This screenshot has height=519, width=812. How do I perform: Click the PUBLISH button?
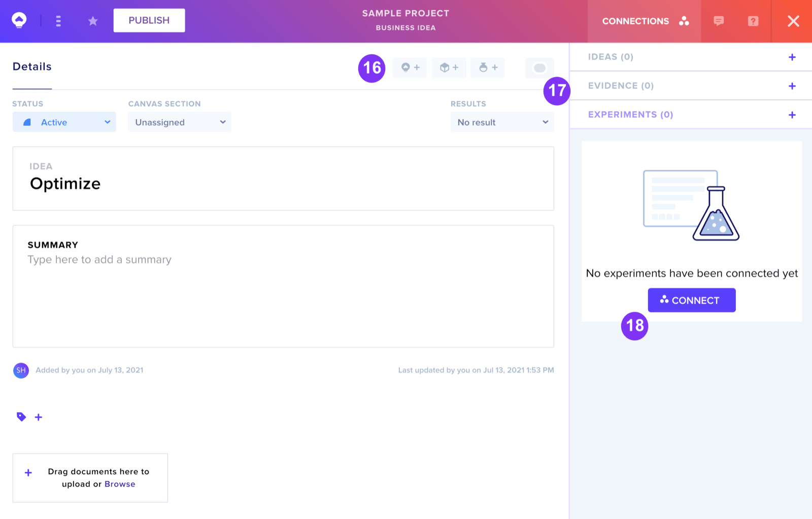(149, 20)
